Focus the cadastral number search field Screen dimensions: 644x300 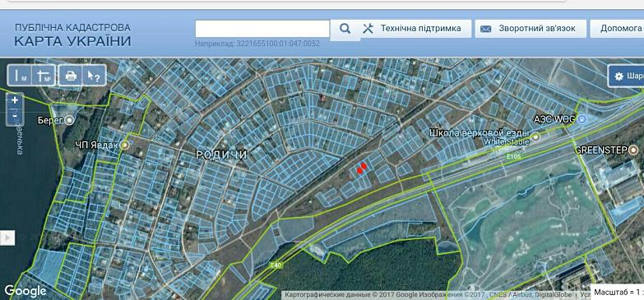[x=262, y=29]
